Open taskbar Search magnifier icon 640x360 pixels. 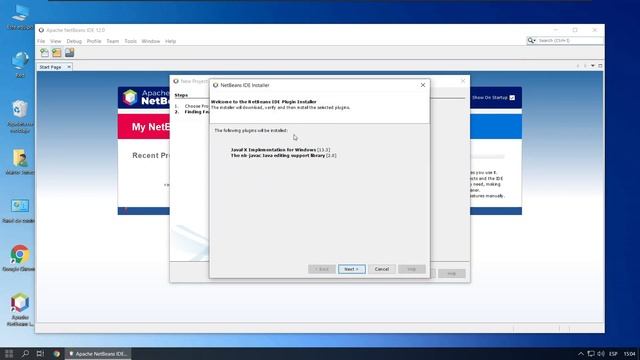point(25,353)
